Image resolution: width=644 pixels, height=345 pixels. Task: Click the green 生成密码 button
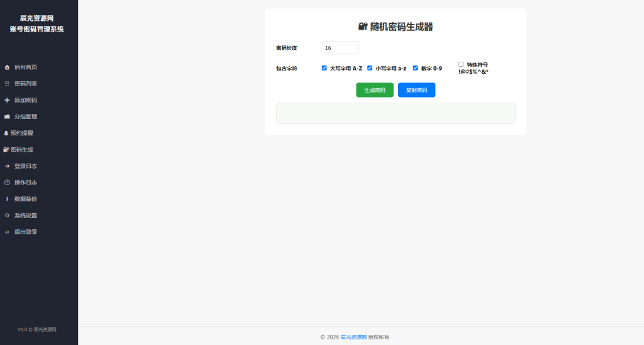click(x=375, y=90)
